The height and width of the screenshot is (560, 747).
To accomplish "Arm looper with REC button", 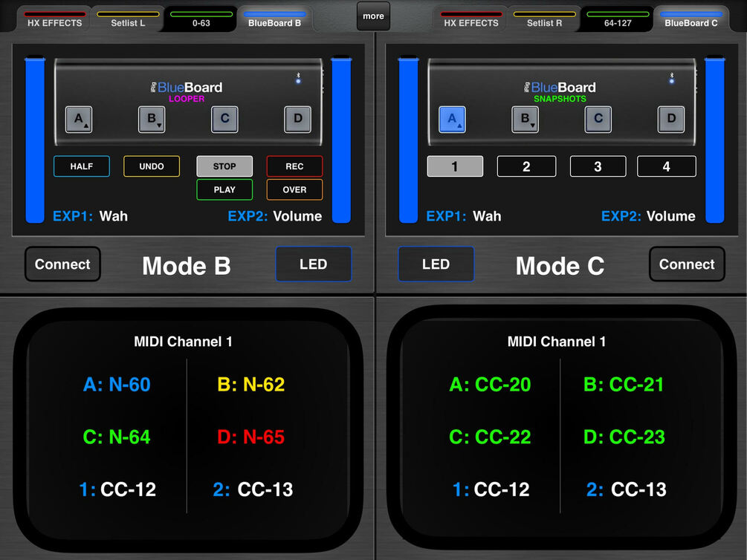I will (294, 166).
